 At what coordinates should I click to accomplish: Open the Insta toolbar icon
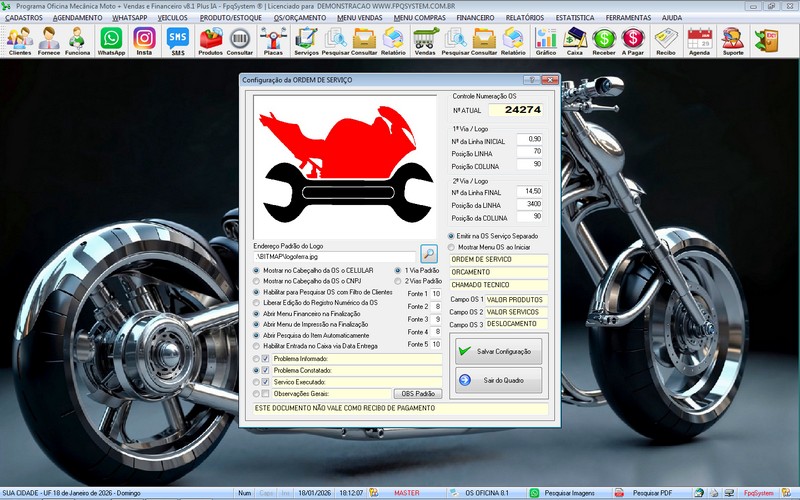(x=145, y=40)
